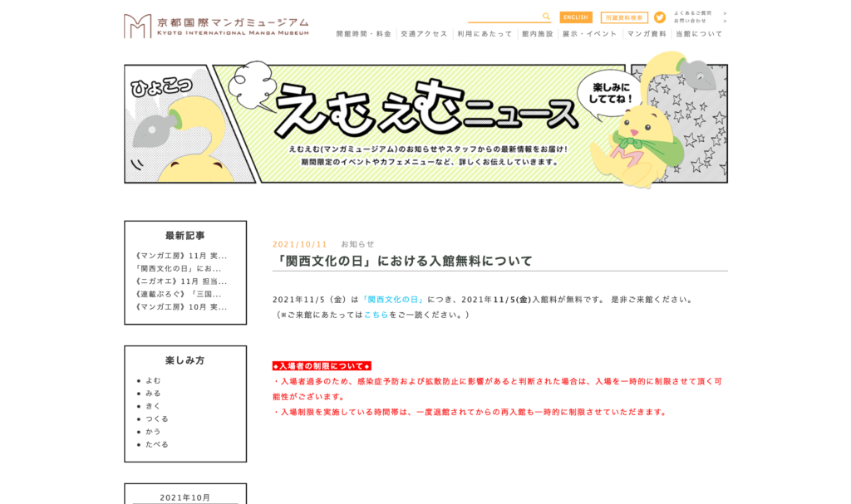Open the 館内施設 menu
The width and height of the screenshot is (851, 504).
tap(538, 34)
